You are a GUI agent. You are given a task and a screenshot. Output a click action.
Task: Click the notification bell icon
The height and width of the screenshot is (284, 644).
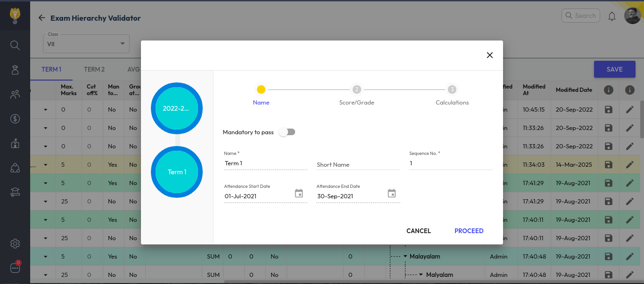[x=612, y=16]
